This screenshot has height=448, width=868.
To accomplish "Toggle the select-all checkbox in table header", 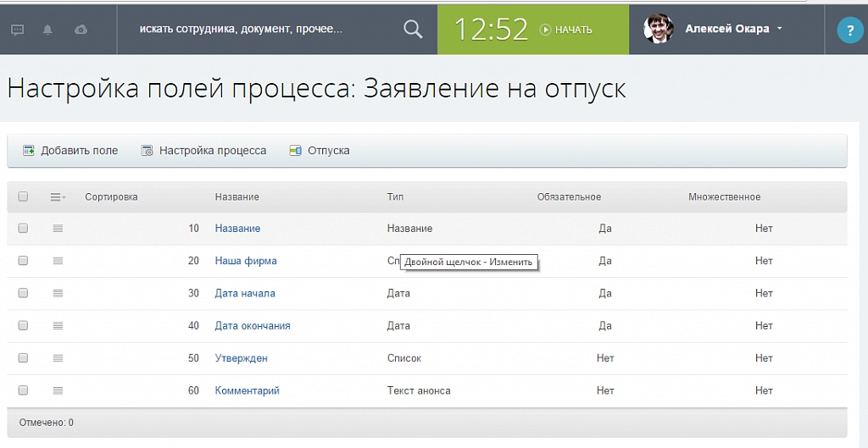I will pyautogui.click(x=23, y=196).
